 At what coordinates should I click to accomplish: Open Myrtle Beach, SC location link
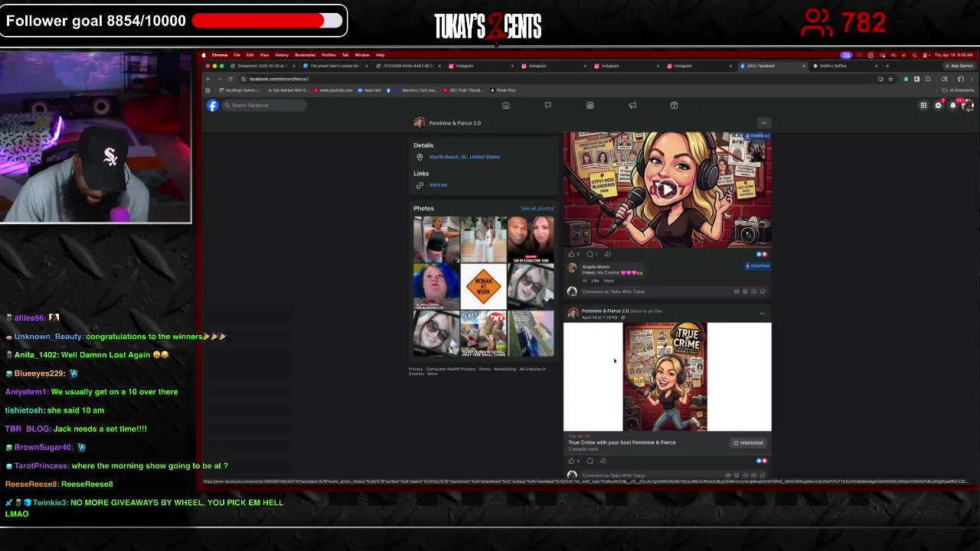464,157
